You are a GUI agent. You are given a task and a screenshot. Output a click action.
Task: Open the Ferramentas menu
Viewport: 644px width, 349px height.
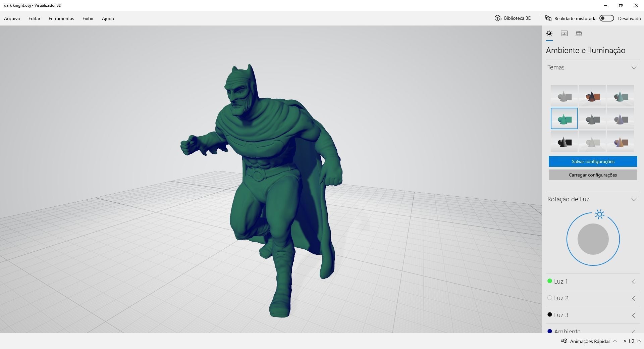point(61,18)
